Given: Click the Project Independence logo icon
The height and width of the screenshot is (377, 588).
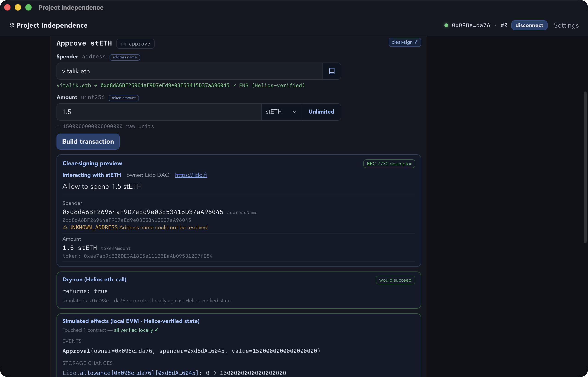Looking at the screenshot, I should (11, 25).
